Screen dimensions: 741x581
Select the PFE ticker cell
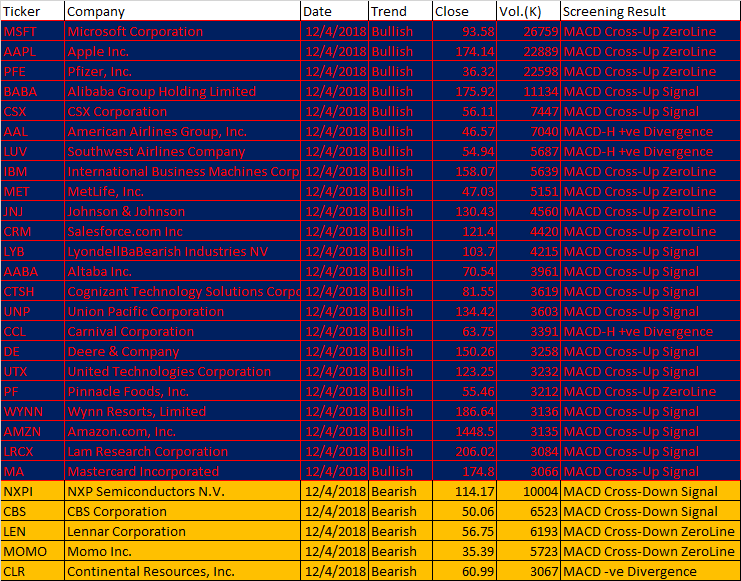33,71
